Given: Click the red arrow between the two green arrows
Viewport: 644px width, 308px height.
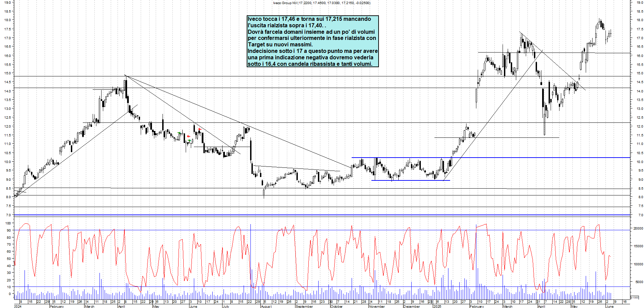Looking at the screenshot, I should pyautogui.click(x=188, y=136).
